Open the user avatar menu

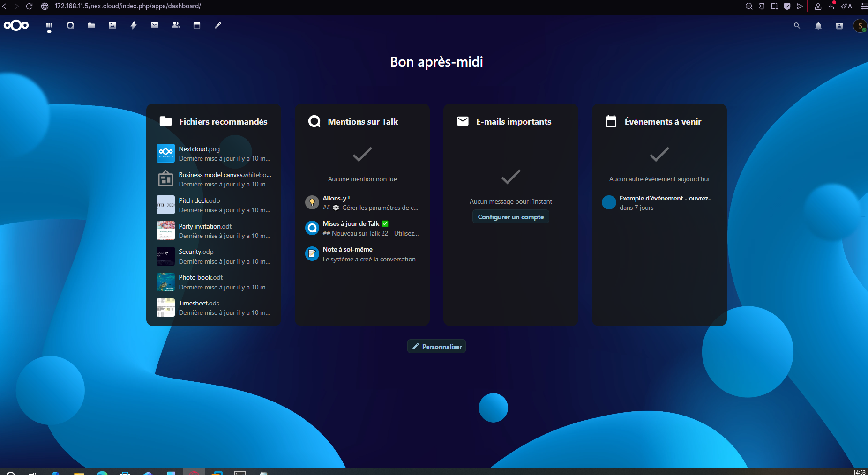click(x=860, y=26)
